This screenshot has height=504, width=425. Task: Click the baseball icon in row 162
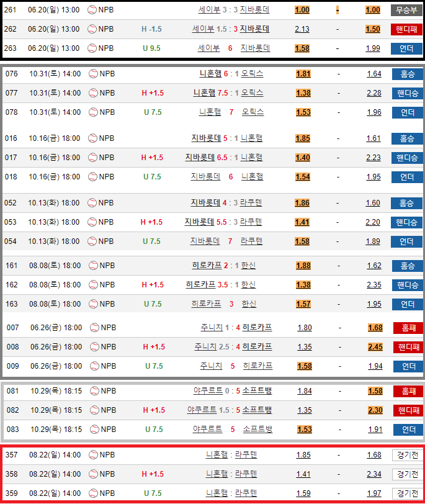tap(94, 285)
